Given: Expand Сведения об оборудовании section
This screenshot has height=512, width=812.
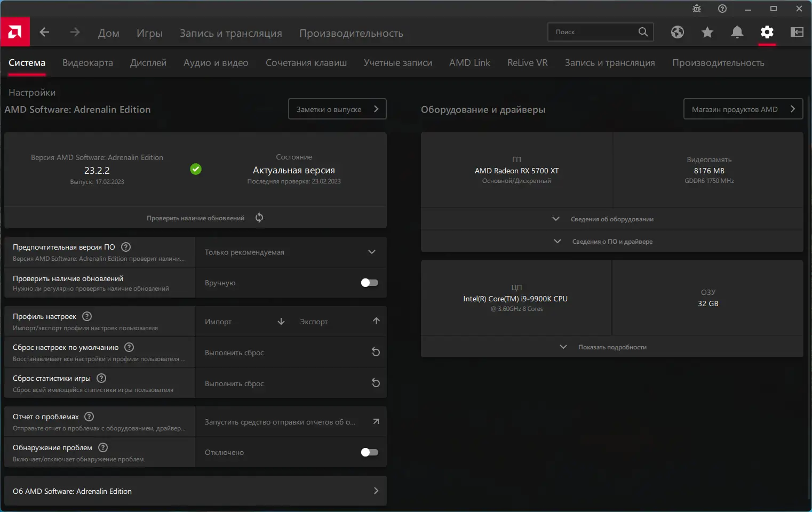Looking at the screenshot, I should (611, 219).
